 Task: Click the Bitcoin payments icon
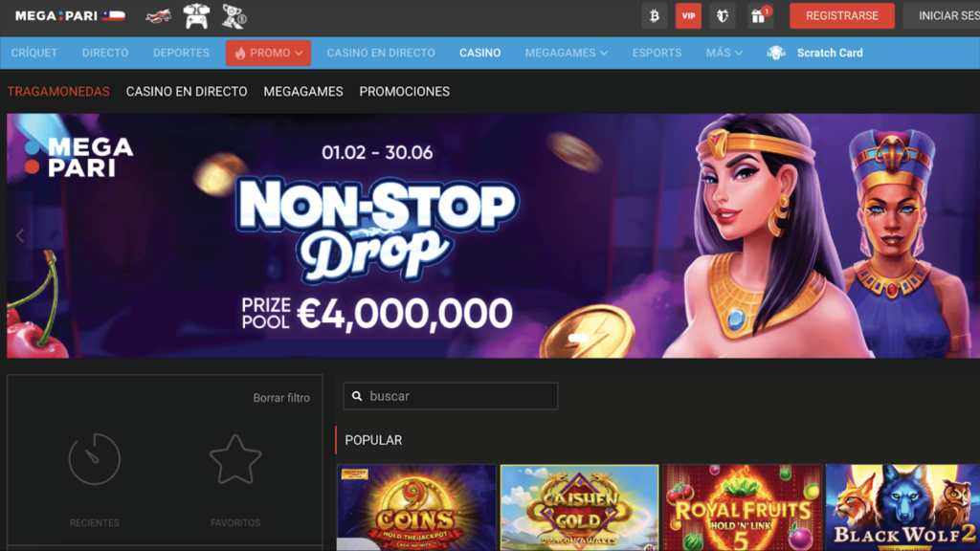[655, 16]
